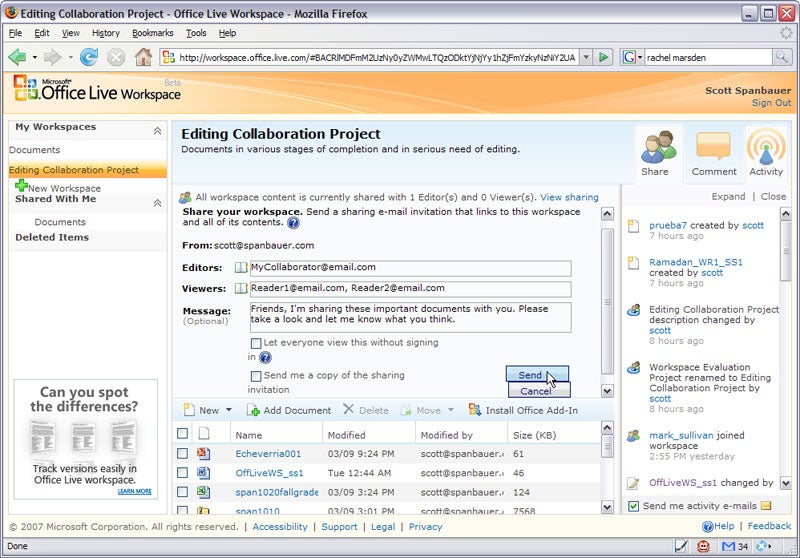The image size is (800, 558).
Task: Reload the page with the refresh icon
Action: pyautogui.click(x=89, y=57)
